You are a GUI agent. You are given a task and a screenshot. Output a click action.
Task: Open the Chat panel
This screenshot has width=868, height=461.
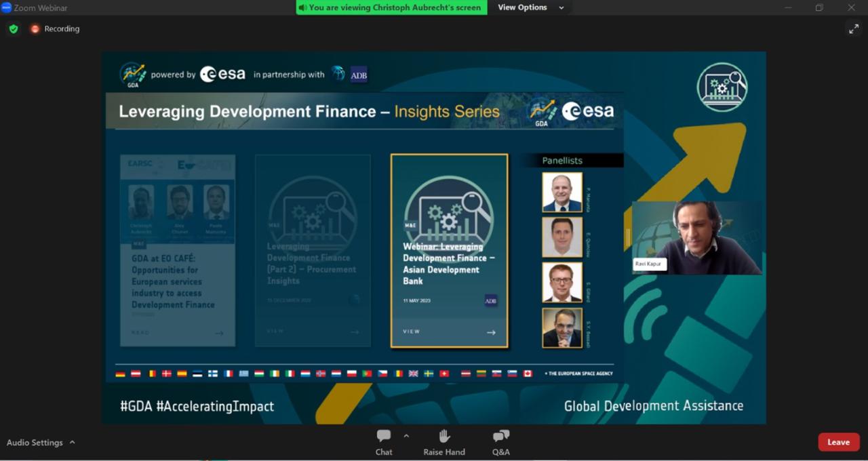(x=384, y=442)
